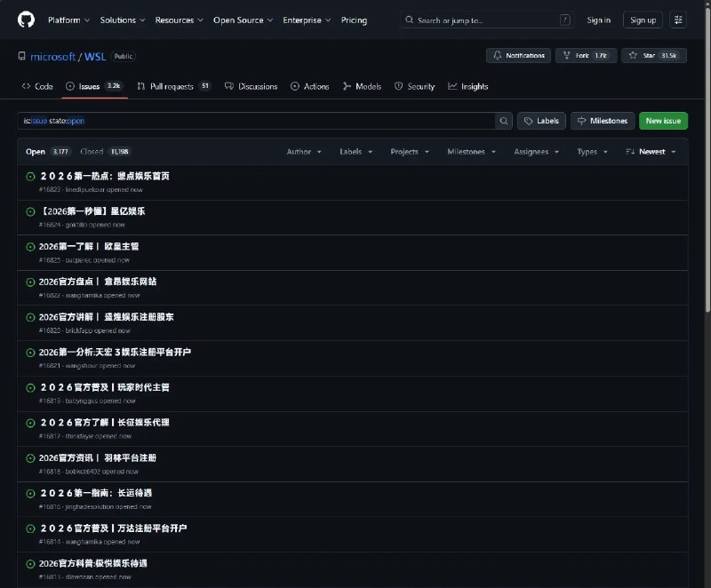711x588 pixels.
Task: Open the GitHub homepage via the logo
Action: coord(26,20)
